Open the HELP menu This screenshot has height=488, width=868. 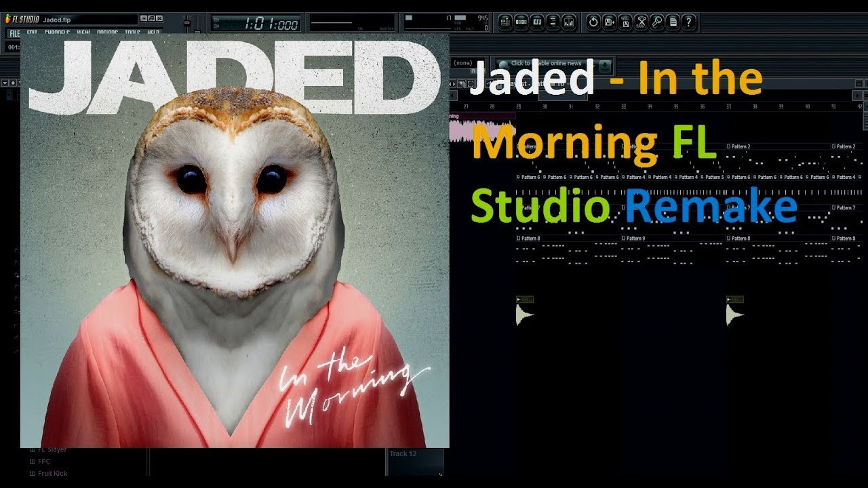(x=154, y=33)
